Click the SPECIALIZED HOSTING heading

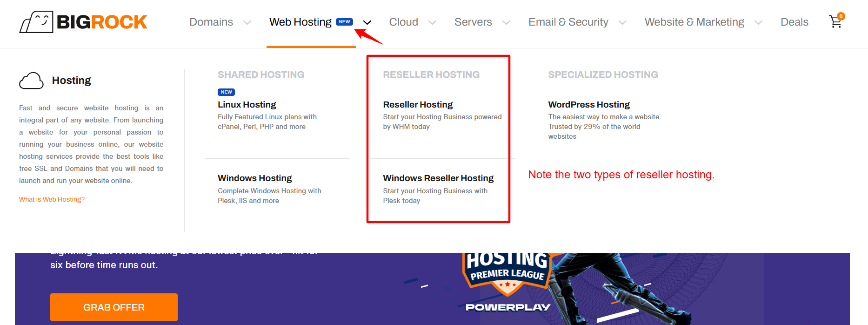(x=603, y=74)
